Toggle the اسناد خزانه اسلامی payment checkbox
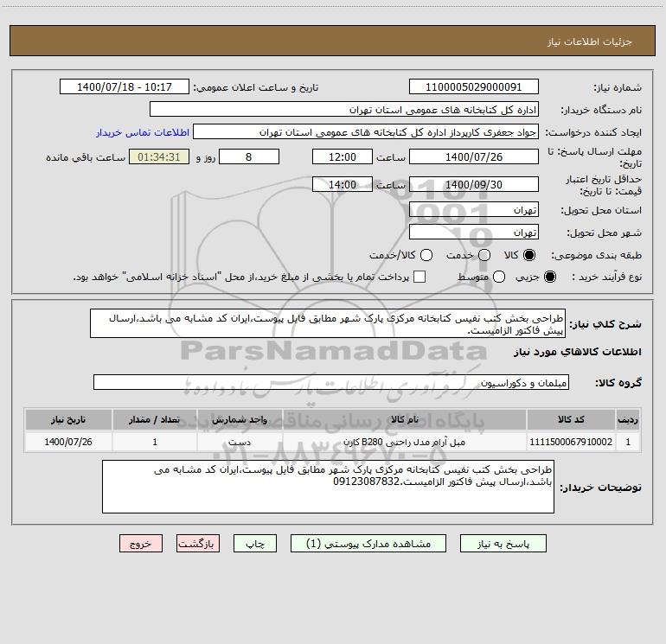666x644 pixels. 419,277
